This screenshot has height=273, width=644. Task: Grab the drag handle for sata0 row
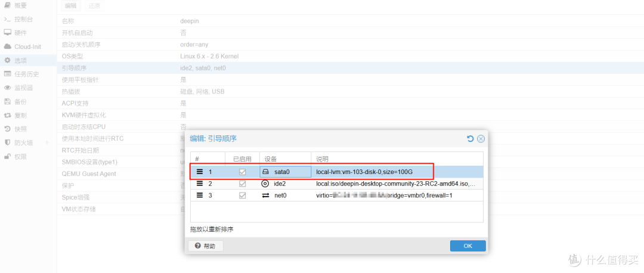(x=200, y=172)
